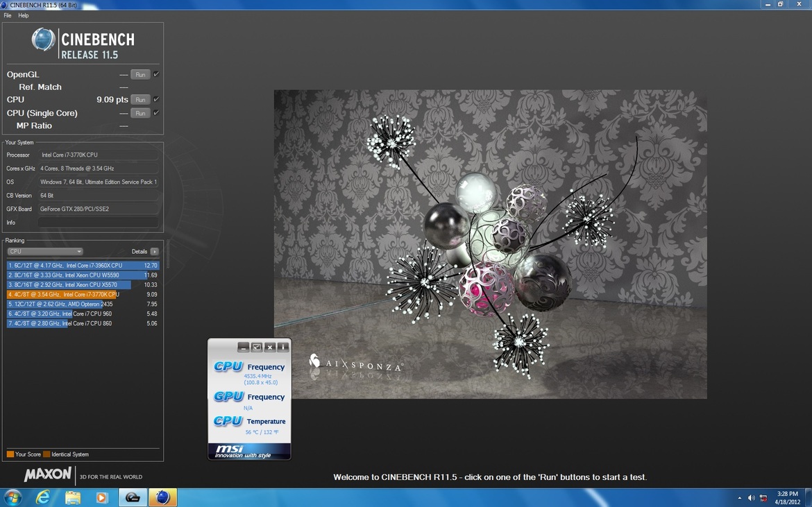Open the File menu
Viewport: 812px width, 507px height.
[7, 15]
